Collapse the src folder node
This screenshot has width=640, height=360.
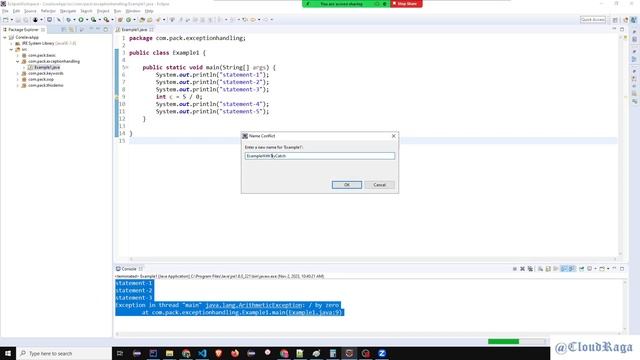click(x=11, y=49)
